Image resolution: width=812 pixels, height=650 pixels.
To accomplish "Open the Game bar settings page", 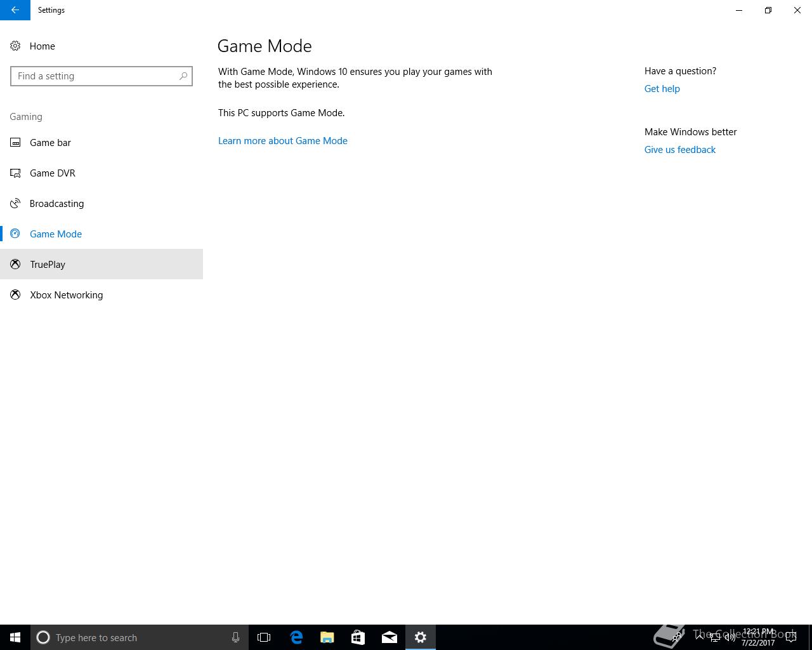I will click(101, 142).
